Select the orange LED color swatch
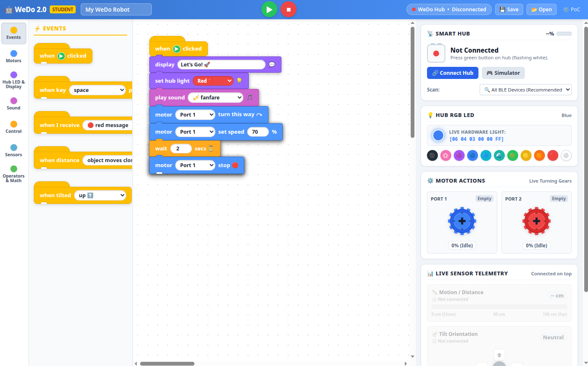 [x=539, y=155]
